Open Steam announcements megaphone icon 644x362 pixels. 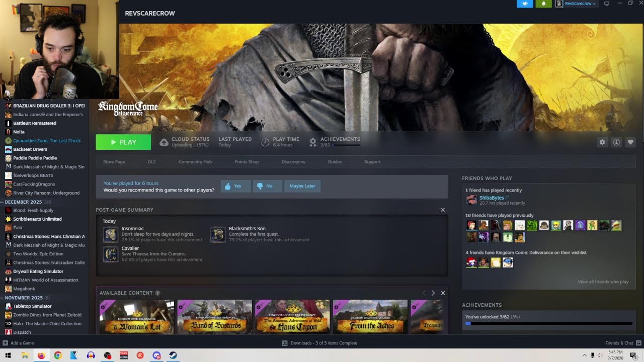[x=525, y=4]
